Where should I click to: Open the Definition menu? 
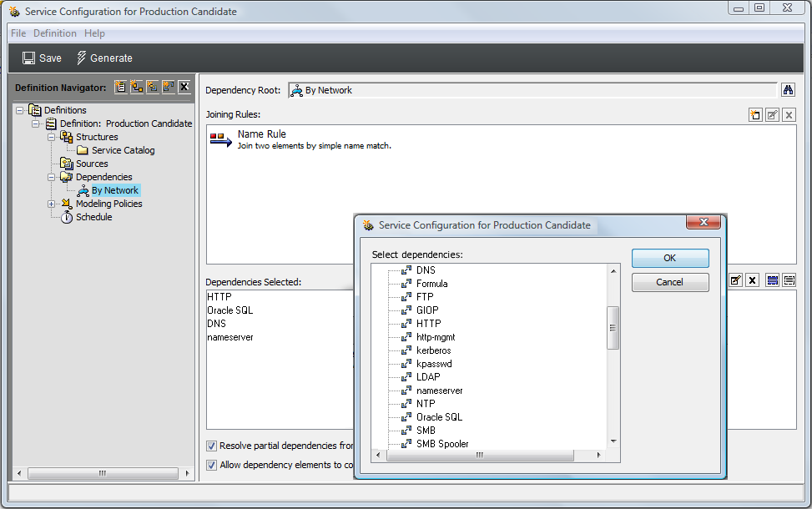pyautogui.click(x=55, y=33)
